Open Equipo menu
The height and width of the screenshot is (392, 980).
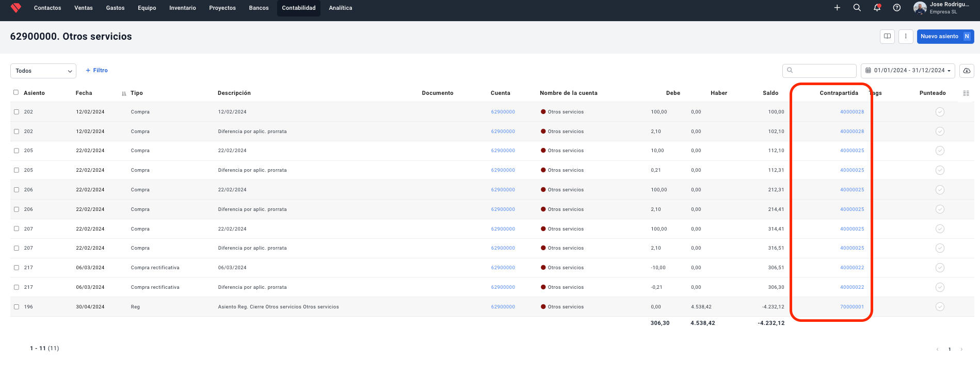147,8
